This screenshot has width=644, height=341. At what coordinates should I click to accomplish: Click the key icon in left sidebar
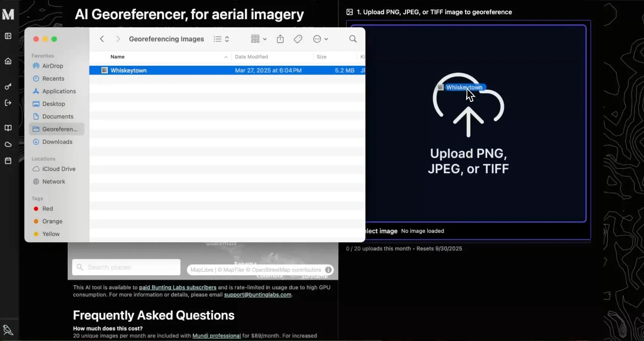pyautogui.click(x=8, y=87)
